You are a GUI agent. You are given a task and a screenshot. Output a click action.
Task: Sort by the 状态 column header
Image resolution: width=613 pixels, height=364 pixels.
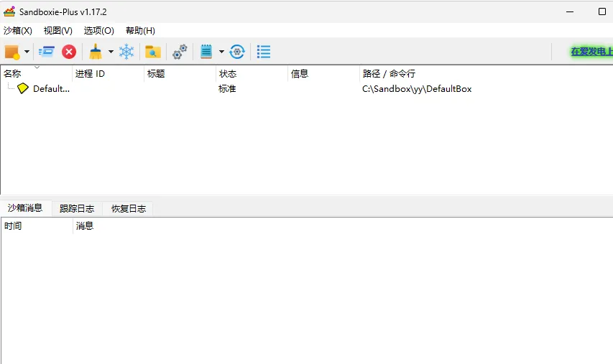252,73
